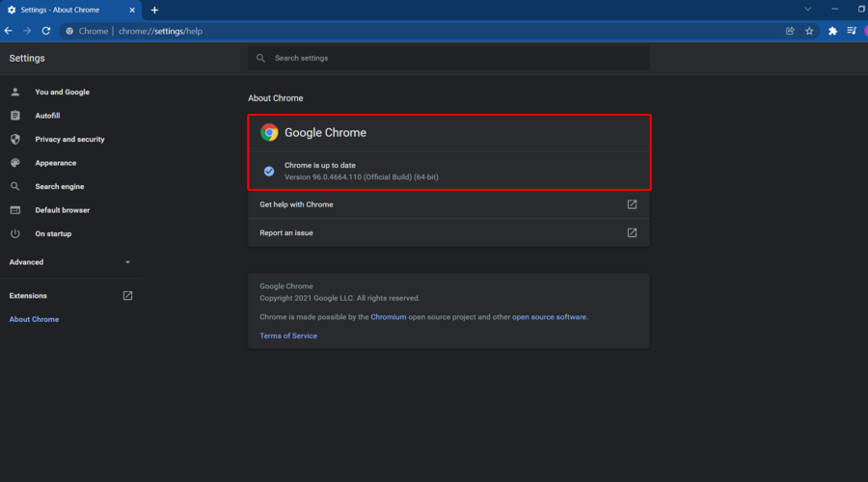Click the blue up-to-date checkmark icon
The width and height of the screenshot is (868, 482).
pos(269,172)
